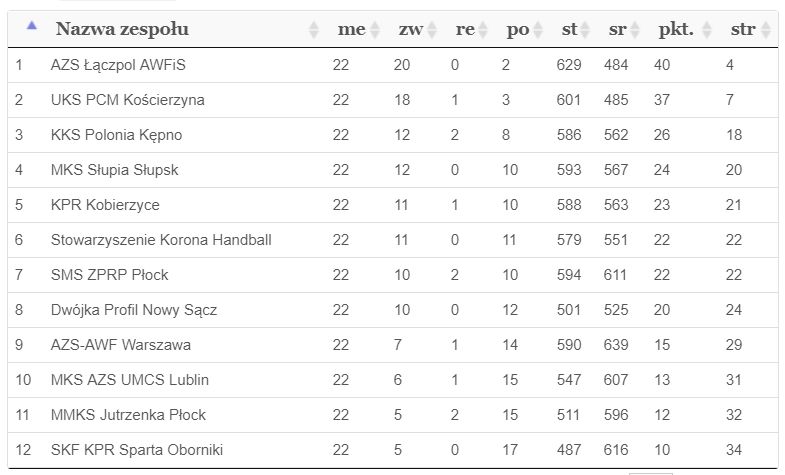Select the Nazwa zespołu column header
The width and height of the screenshot is (785, 475).
122,29
